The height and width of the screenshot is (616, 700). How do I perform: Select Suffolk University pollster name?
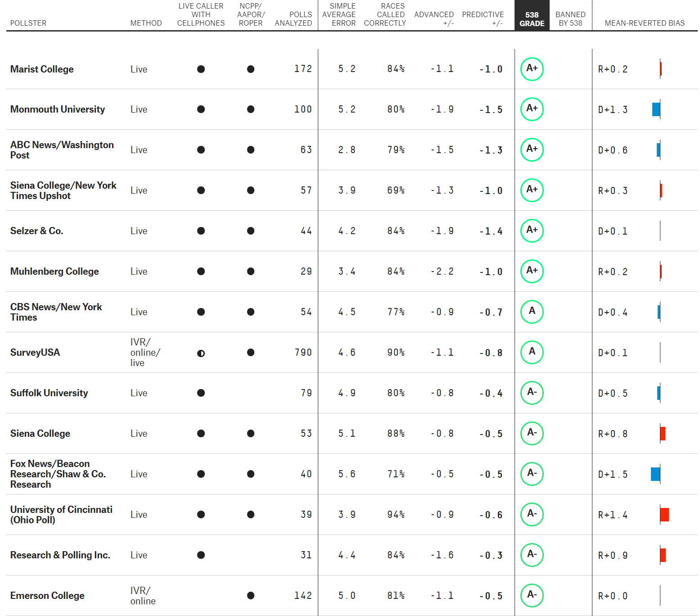click(x=49, y=393)
